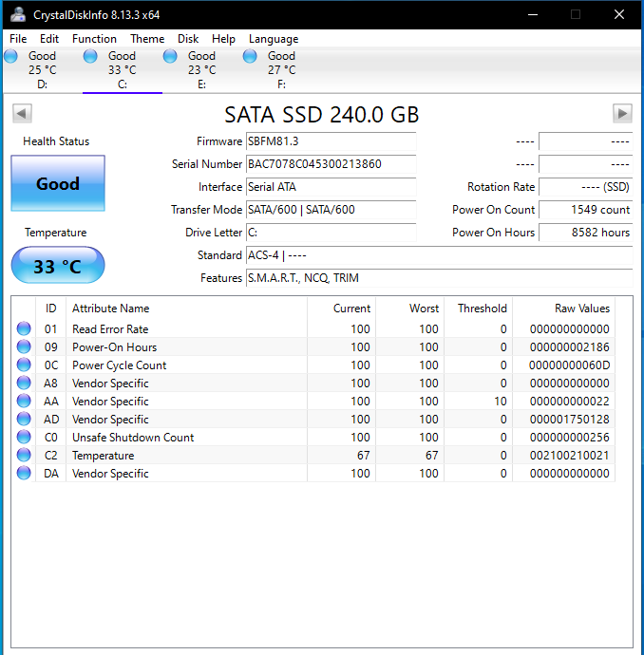Select the Power Cycle Count attribute name
This screenshot has height=655, width=644.
[119, 365]
